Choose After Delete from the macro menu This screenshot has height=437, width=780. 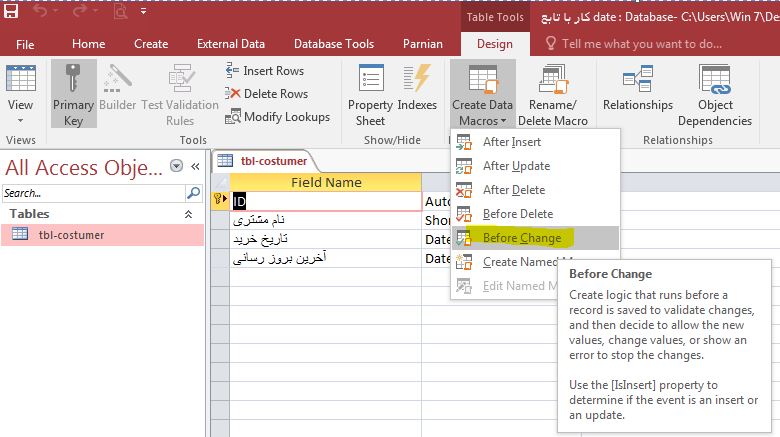[535, 190]
